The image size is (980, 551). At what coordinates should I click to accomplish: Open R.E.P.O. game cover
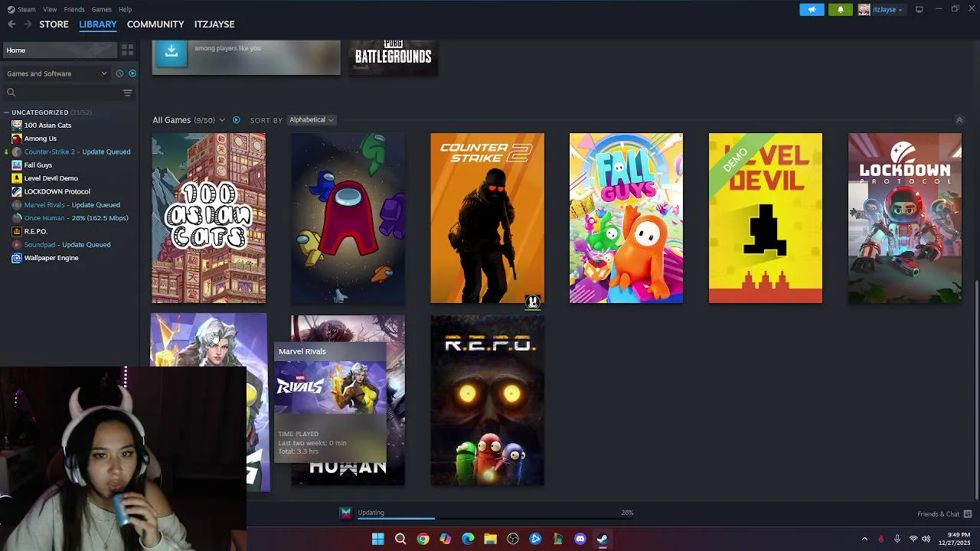487,400
